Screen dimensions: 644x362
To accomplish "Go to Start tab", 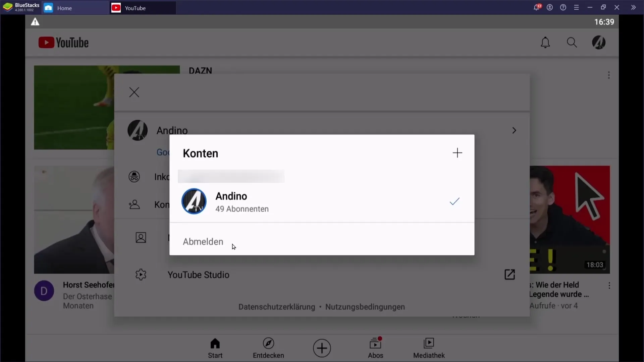I will (x=215, y=348).
